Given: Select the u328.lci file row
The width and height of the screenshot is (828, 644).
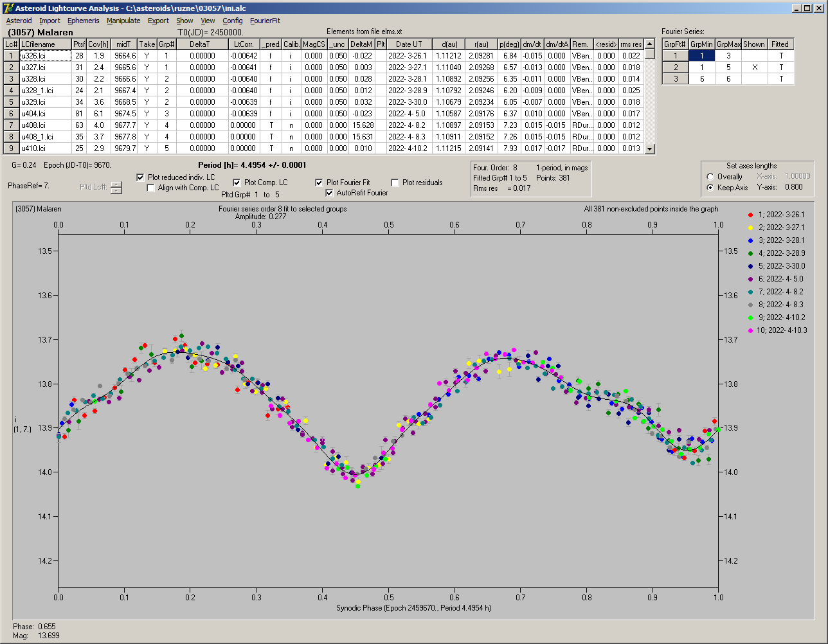Looking at the screenshot, I should (x=46, y=79).
